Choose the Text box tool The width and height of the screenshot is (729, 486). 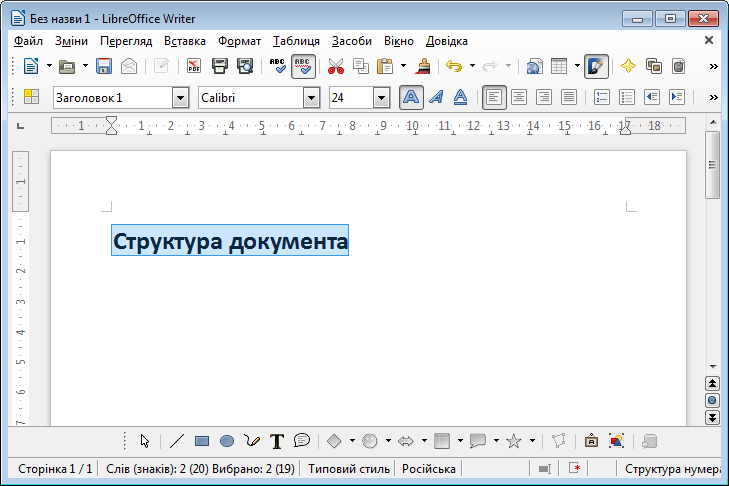277,440
